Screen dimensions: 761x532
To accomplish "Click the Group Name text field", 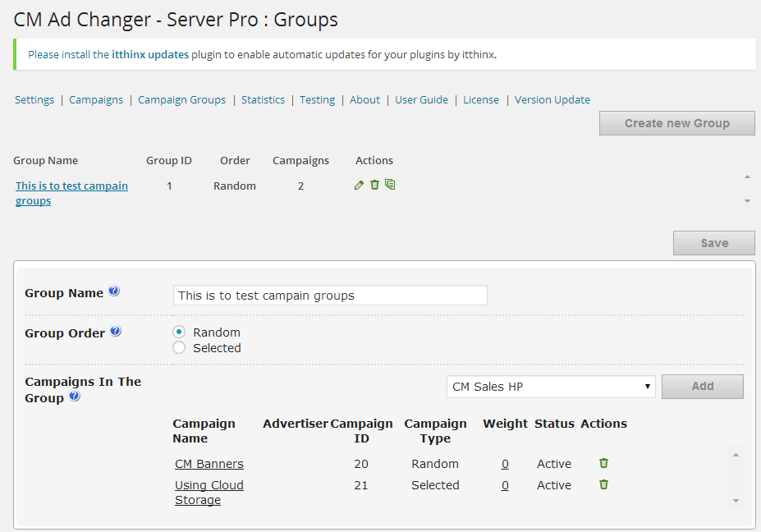I will (x=330, y=296).
